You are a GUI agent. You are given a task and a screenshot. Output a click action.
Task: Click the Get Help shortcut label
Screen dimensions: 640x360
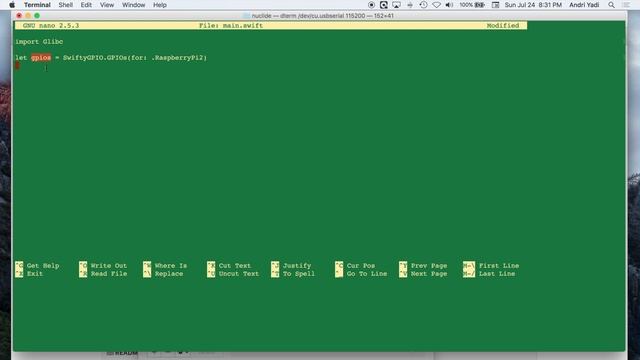pos(43,266)
